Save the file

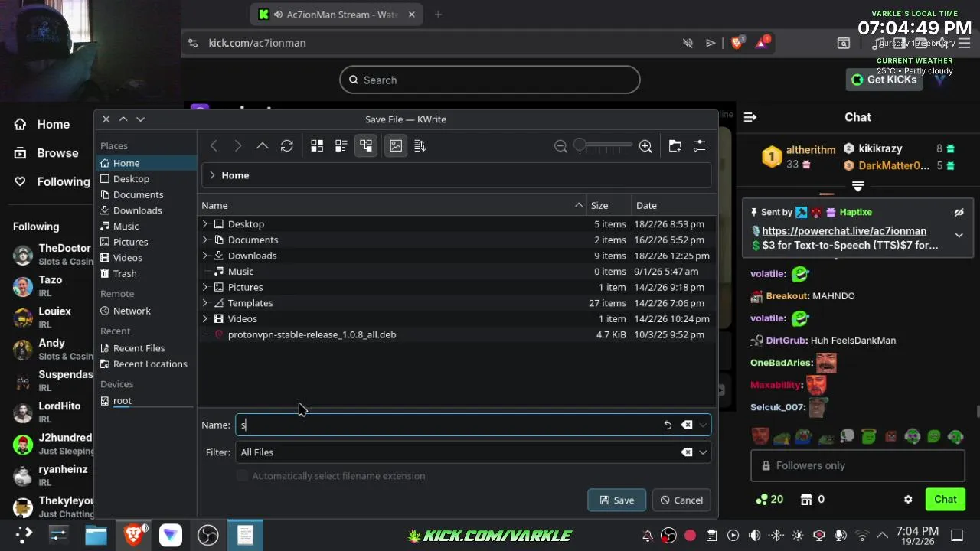[x=616, y=500]
